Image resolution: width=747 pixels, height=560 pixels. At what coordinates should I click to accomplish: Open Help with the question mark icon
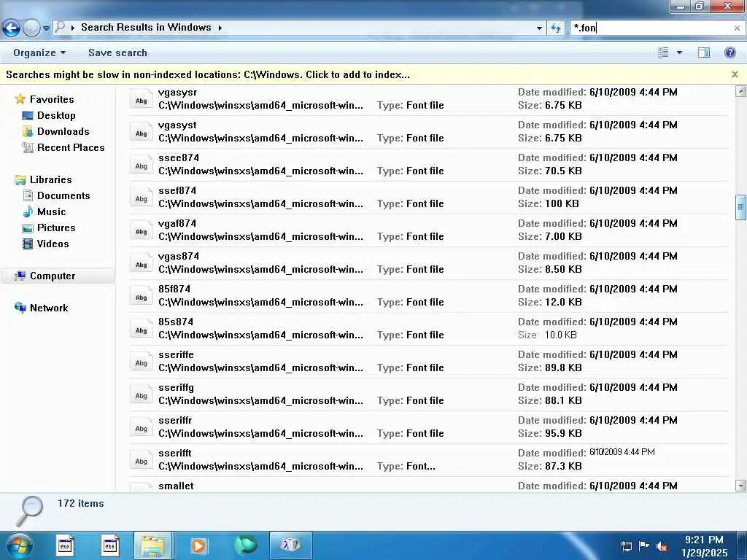pyautogui.click(x=729, y=52)
